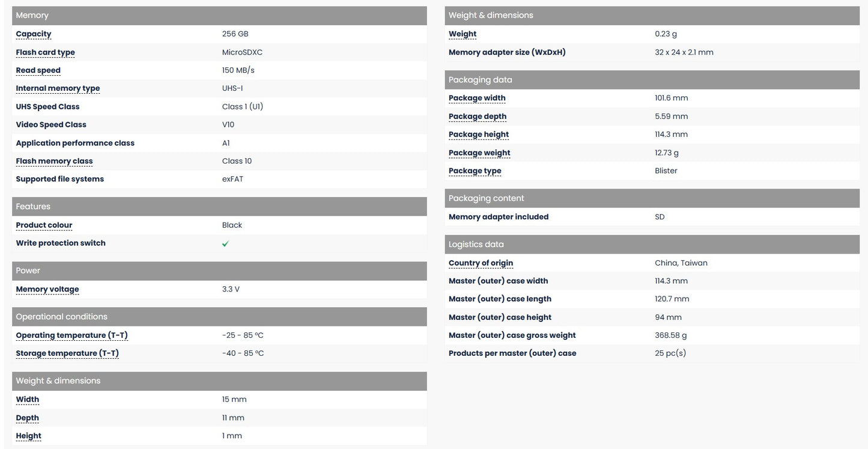The width and height of the screenshot is (868, 449).
Task: Click the Package weight underlined label
Action: coord(480,153)
